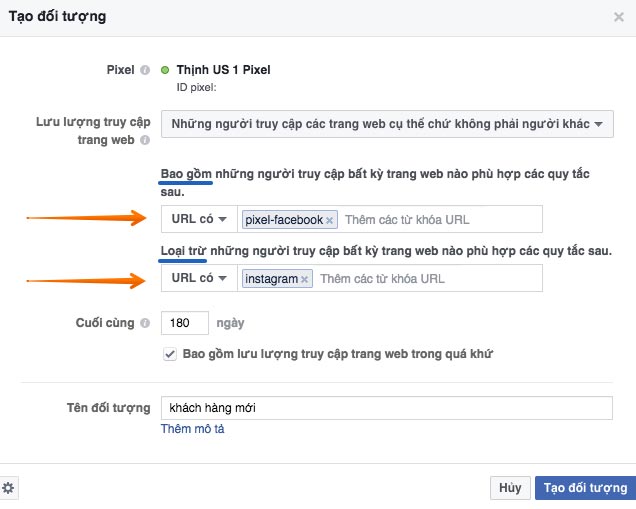Click the dialog title 'Tạo đối tượng'

57,17
